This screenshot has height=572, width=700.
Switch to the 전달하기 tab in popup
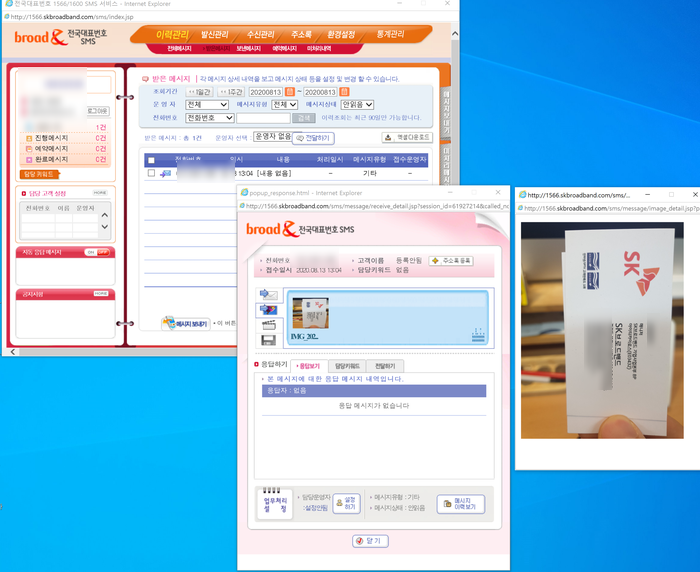point(385,366)
